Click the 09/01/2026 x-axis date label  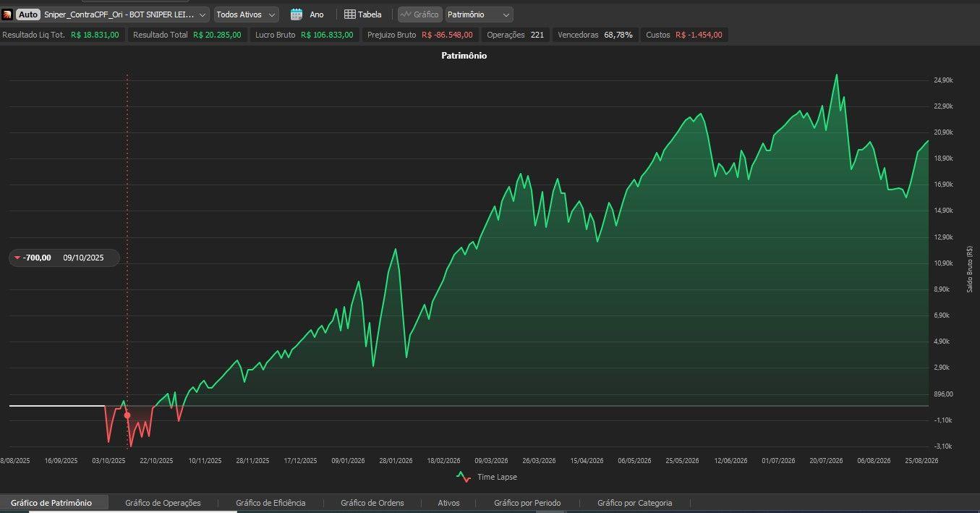[x=349, y=460]
